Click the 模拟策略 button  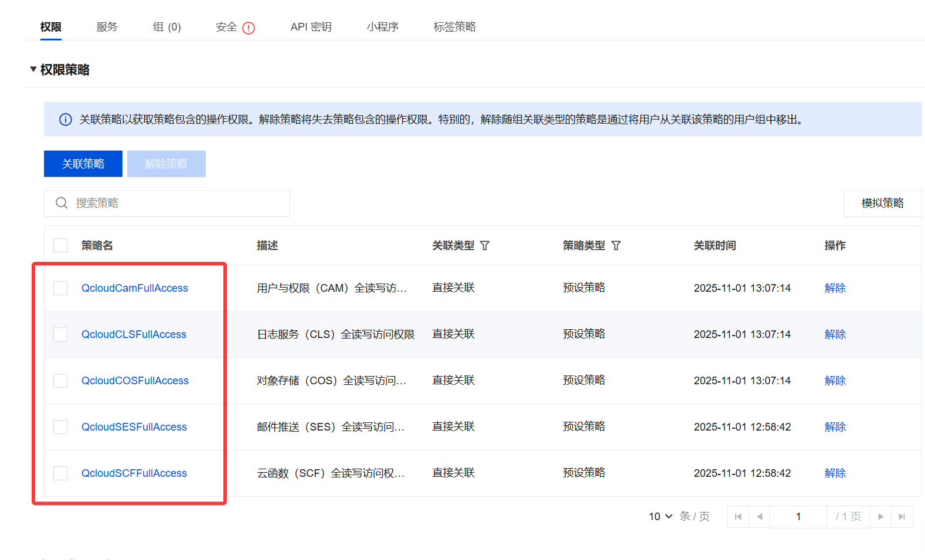click(882, 203)
